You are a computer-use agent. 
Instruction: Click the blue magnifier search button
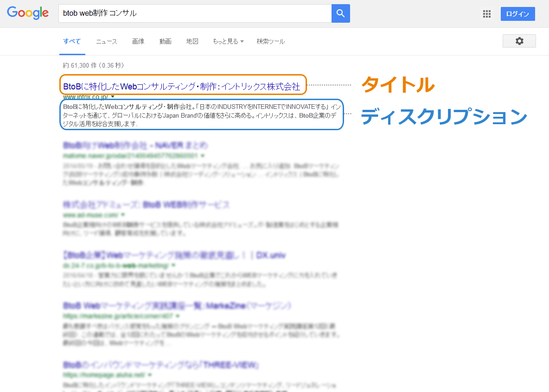341,13
